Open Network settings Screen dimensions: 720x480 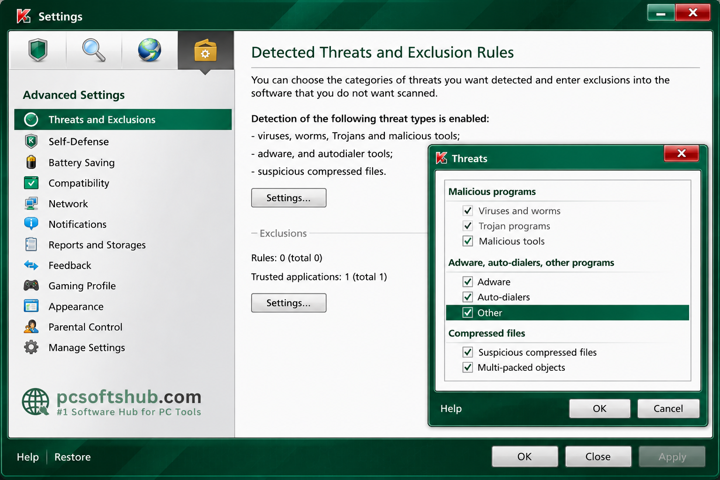68,203
